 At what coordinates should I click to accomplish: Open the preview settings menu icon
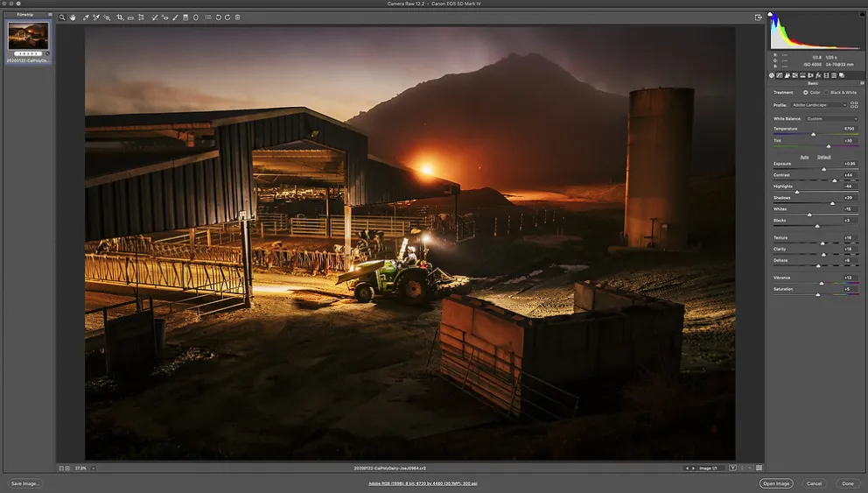[x=759, y=468]
